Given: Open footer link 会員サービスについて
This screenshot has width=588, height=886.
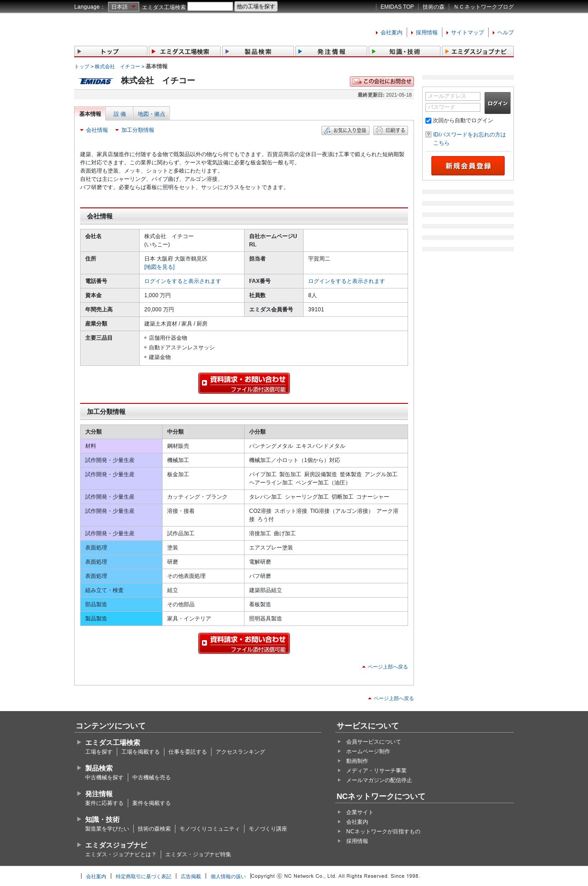Looking at the screenshot, I should (x=373, y=742).
